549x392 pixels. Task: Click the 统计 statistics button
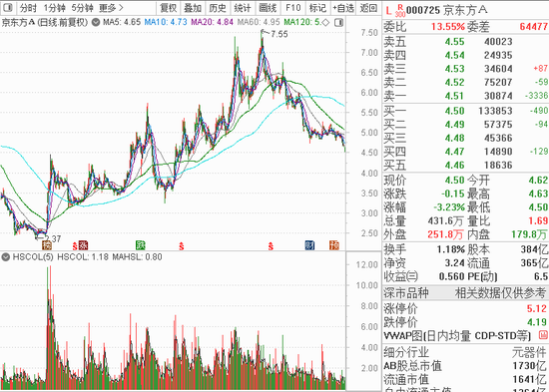click(243, 7)
